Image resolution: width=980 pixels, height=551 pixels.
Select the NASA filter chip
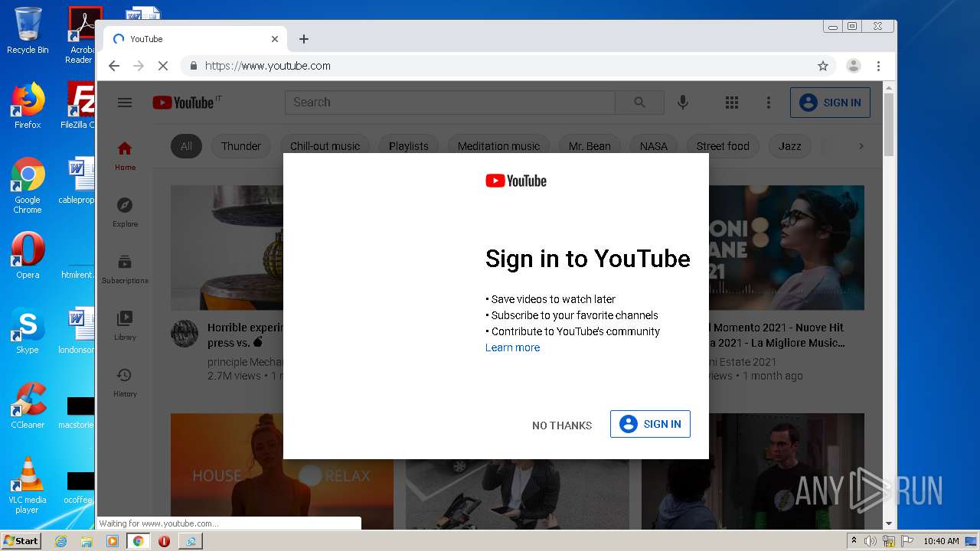(654, 146)
